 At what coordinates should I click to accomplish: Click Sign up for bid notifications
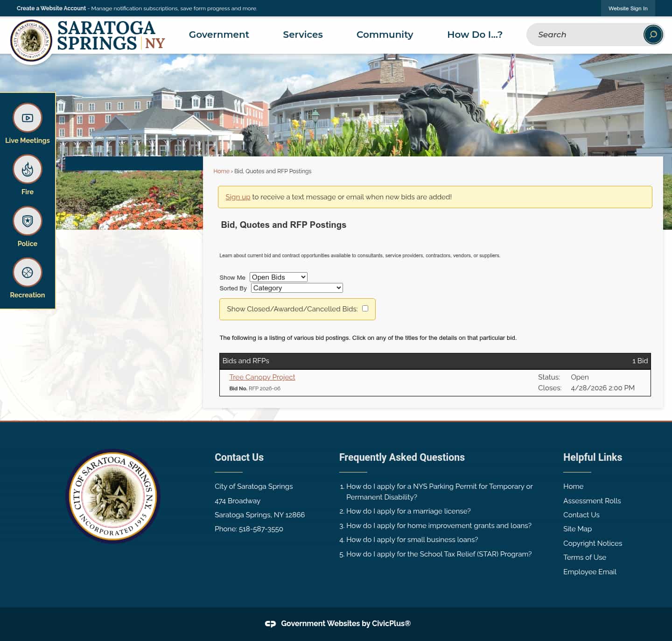[x=238, y=197]
